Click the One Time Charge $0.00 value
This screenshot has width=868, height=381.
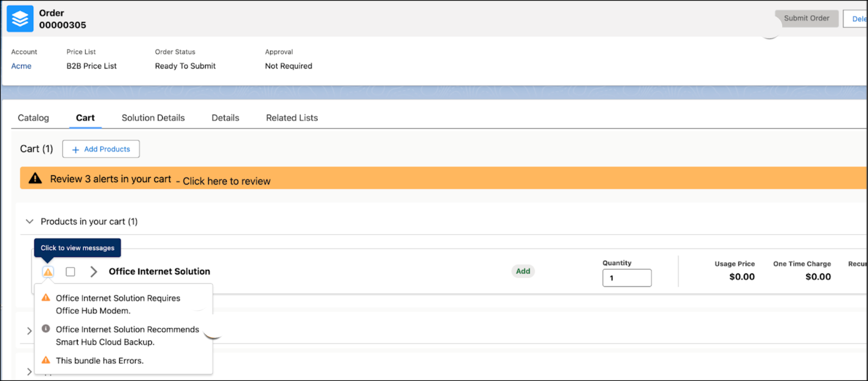click(818, 277)
